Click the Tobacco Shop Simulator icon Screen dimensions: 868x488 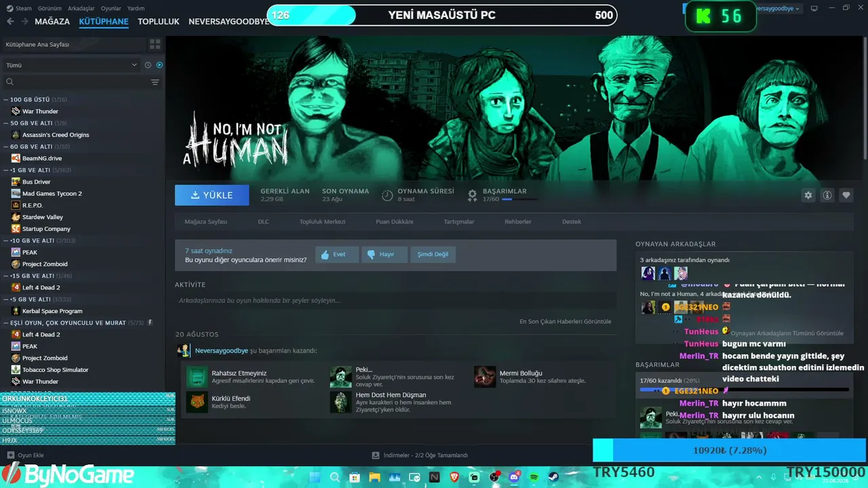(16, 369)
